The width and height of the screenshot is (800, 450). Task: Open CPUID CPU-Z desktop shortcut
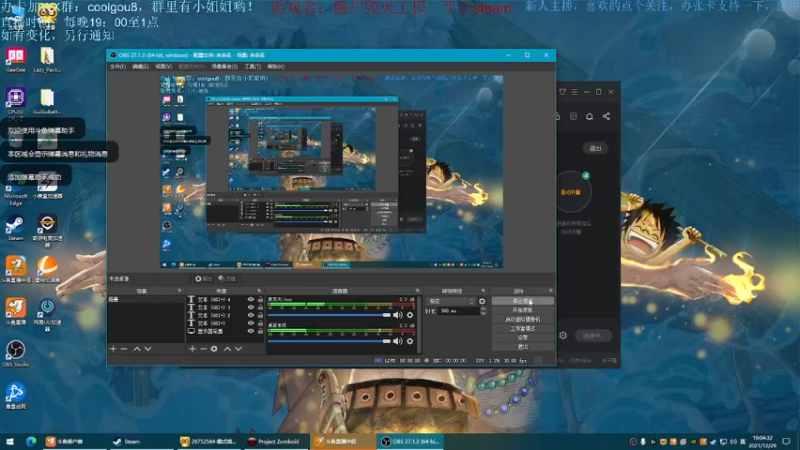click(16, 102)
